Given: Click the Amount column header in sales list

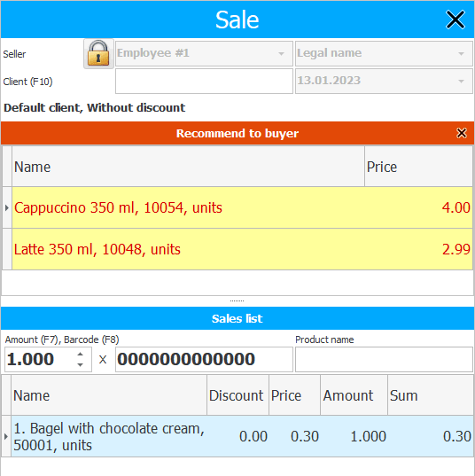Looking at the screenshot, I should coord(354,395).
